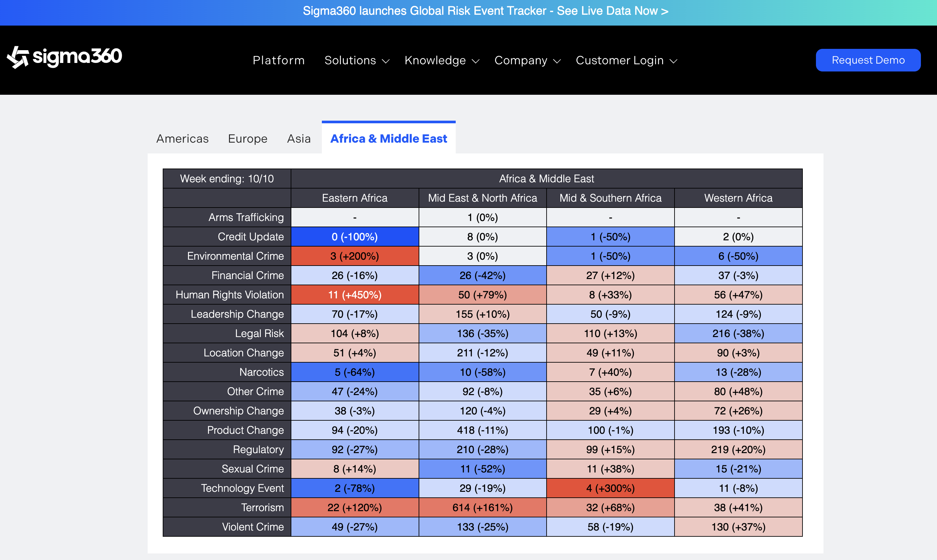Click the Western Africa column header
This screenshot has width=937, height=560.
click(738, 198)
